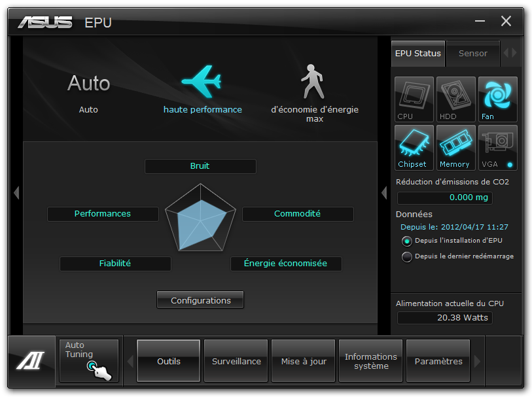This screenshot has width=532, height=397.
Task: Click the 0.000 mg CO2 reduction field
Action: tap(444, 198)
